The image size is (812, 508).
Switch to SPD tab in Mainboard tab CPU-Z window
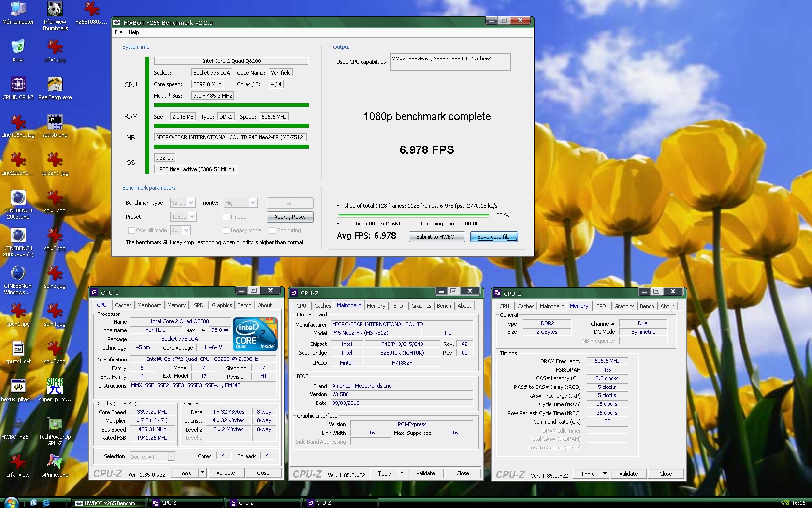tap(398, 306)
